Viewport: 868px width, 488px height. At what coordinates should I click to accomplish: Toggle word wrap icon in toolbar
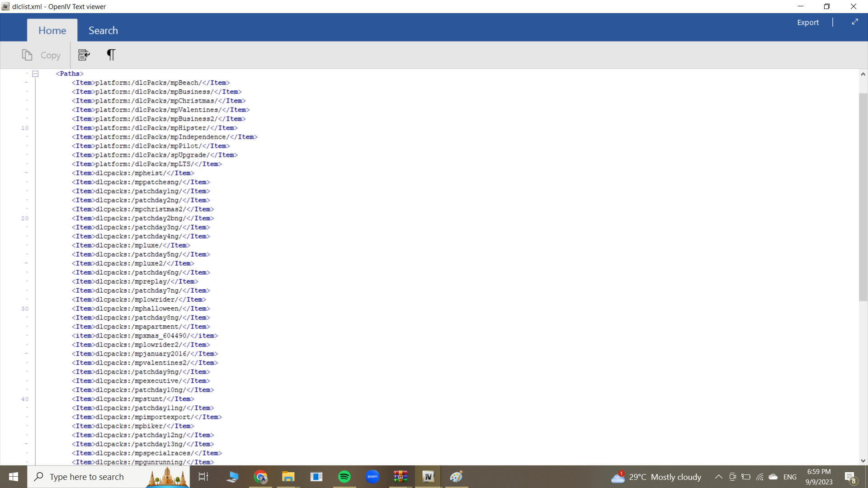tap(84, 55)
